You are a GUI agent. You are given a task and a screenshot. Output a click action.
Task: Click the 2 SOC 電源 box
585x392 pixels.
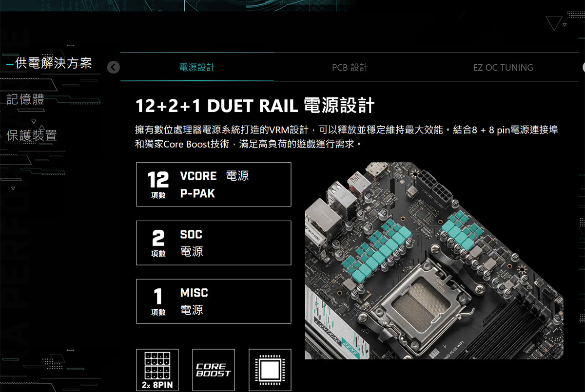click(214, 243)
